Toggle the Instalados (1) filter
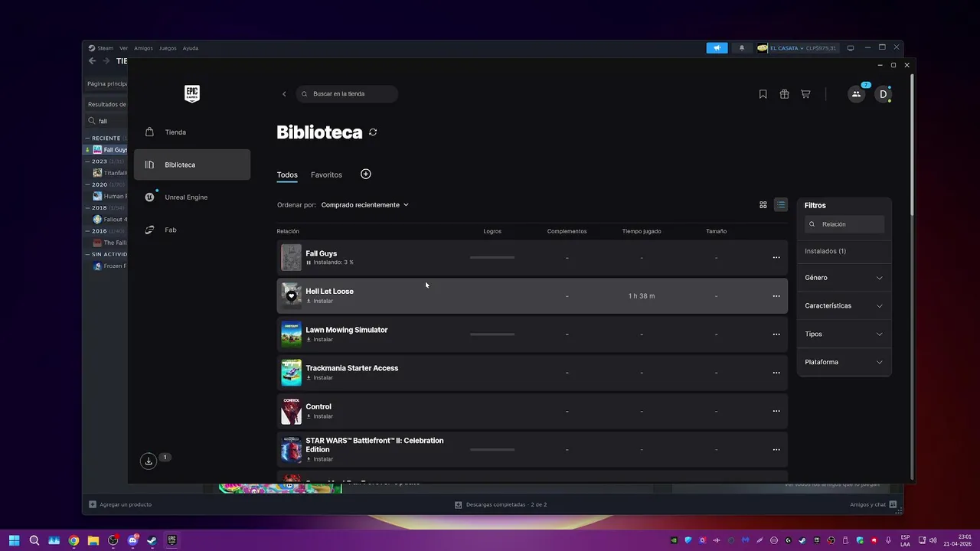980x551 pixels. (x=825, y=251)
